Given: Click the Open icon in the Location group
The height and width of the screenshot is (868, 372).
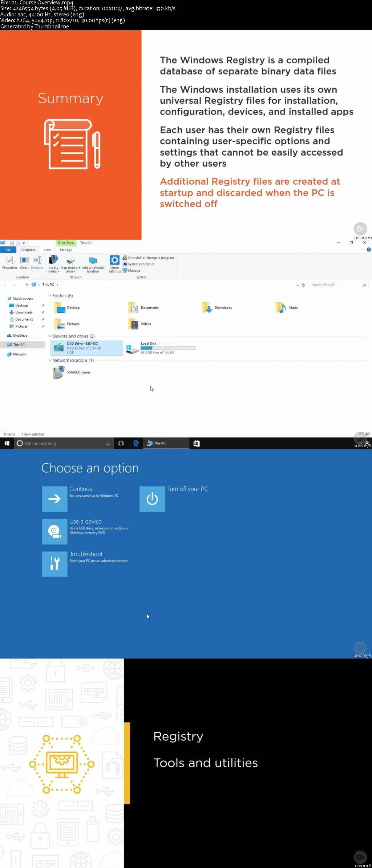Looking at the screenshot, I should point(24,262).
